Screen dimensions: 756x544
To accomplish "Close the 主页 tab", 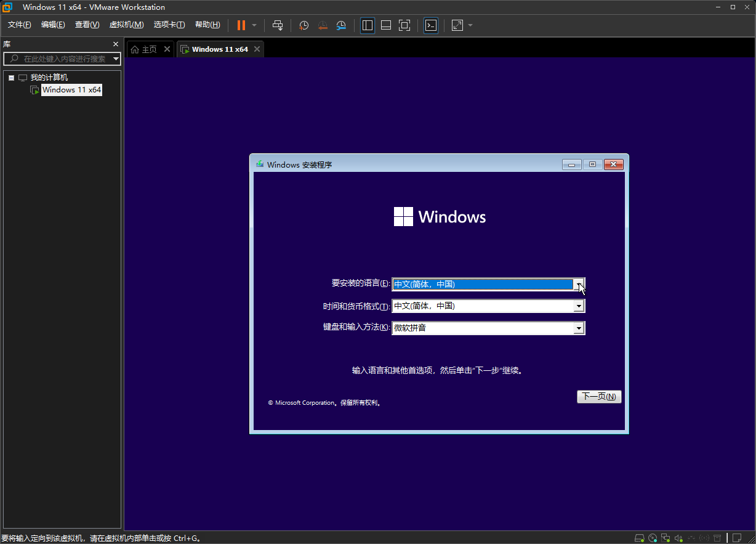I will click(167, 49).
